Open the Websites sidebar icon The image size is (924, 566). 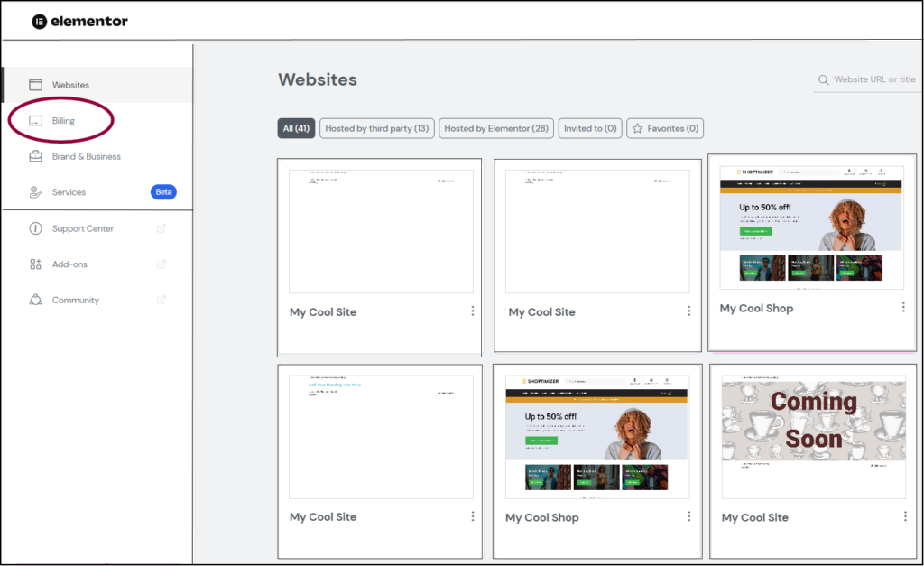tap(36, 85)
